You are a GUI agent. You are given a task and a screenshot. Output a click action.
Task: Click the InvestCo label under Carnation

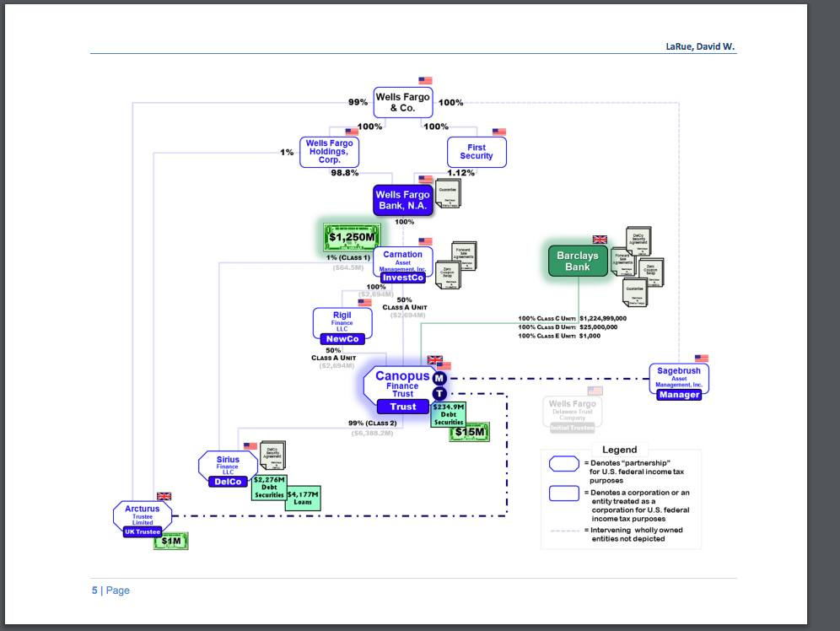pos(403,278)
